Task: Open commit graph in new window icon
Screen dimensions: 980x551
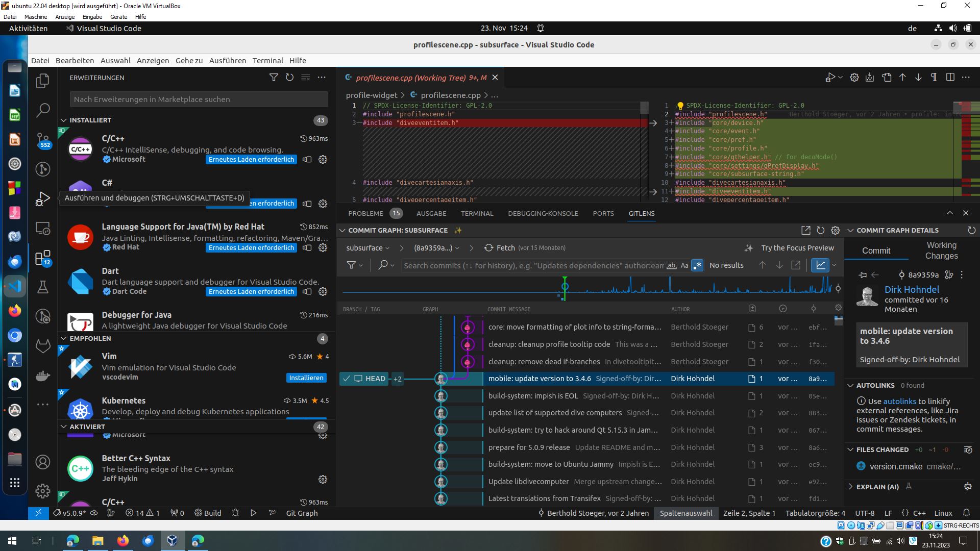Action: click(806, 231)
